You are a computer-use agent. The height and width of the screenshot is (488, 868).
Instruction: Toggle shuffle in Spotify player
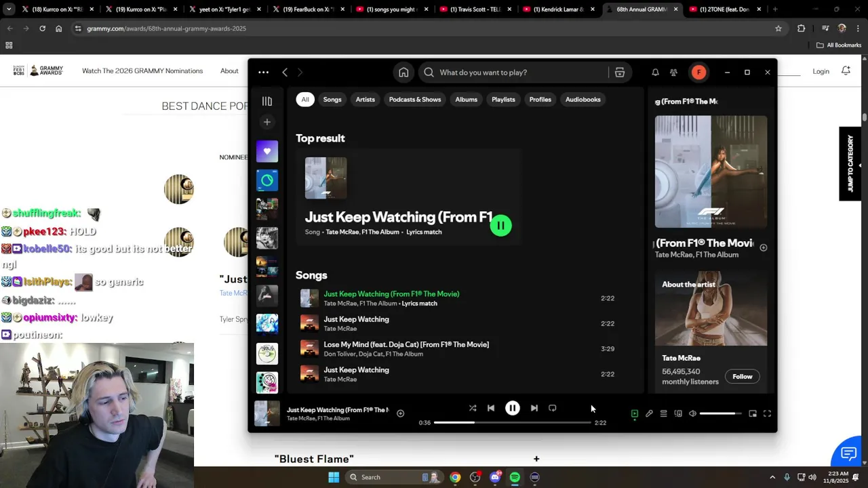(473, 408)
